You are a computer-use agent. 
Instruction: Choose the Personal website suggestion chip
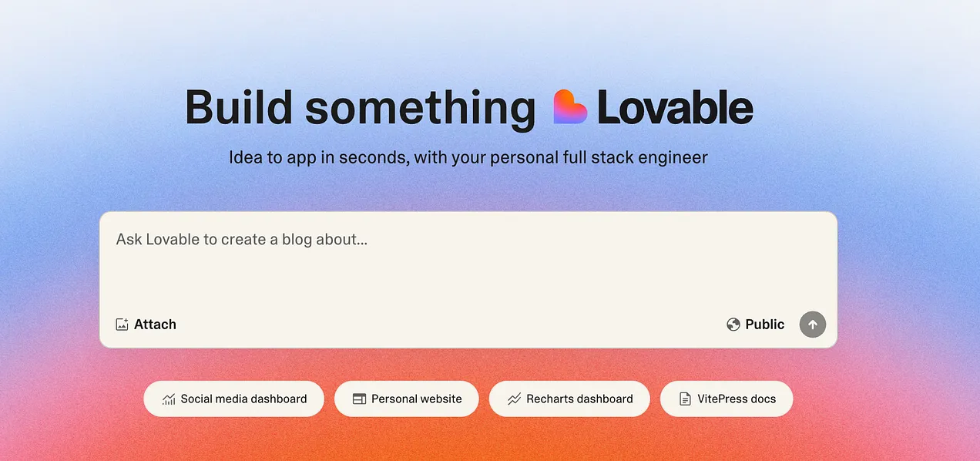coord(407,399)
